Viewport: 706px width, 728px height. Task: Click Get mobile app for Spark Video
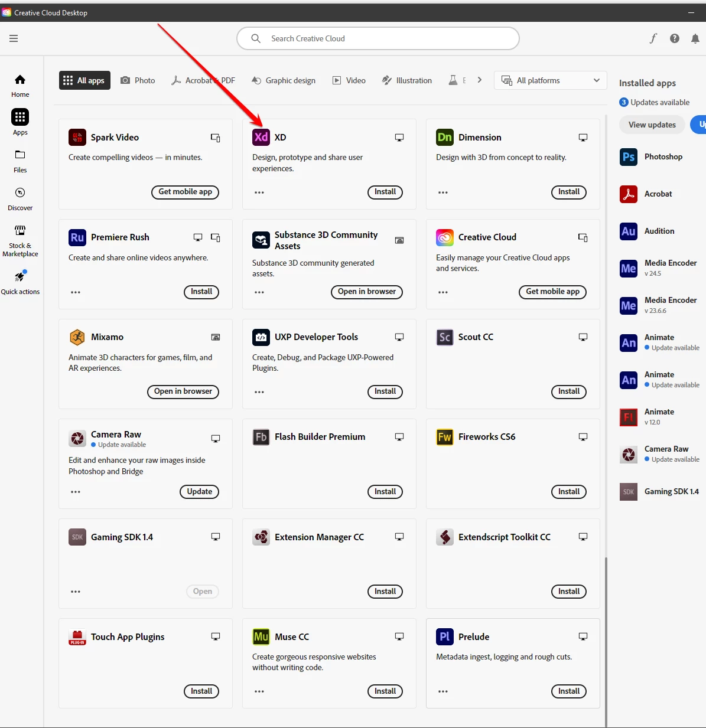[186, 192]
